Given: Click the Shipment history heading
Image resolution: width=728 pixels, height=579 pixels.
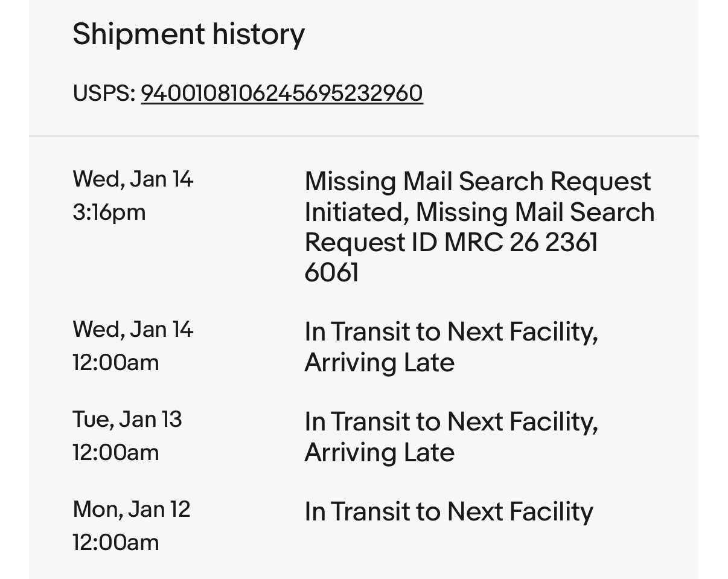Looking at the screenshot, I should coord(188,34).
